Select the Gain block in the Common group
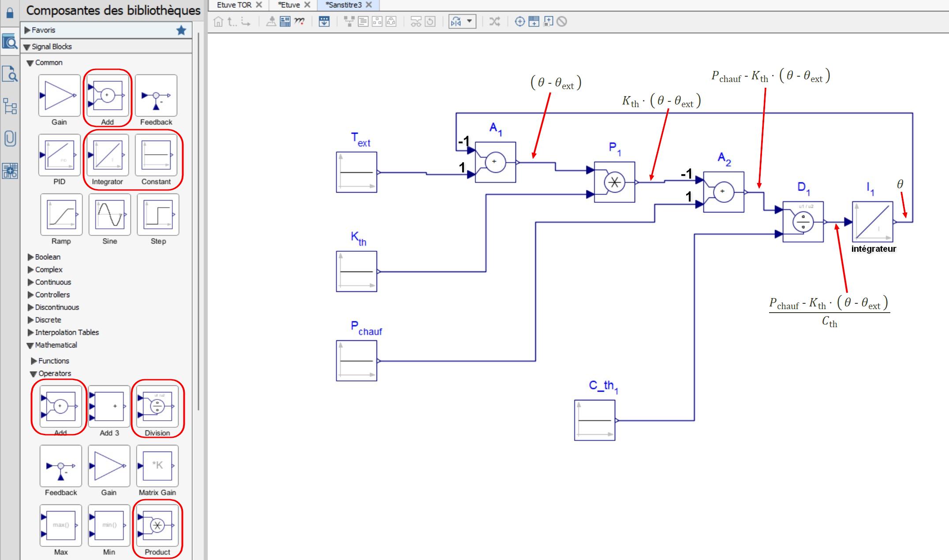 pos(59,95)
